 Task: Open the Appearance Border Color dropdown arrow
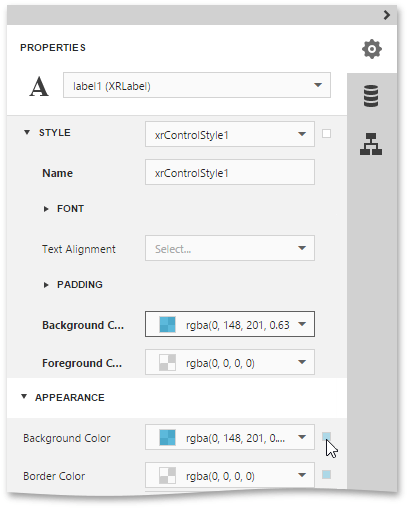click(x=302, y=475)
